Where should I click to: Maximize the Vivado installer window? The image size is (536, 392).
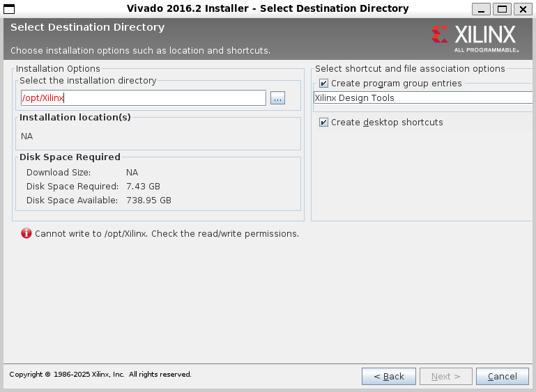(x=502, y=9)
